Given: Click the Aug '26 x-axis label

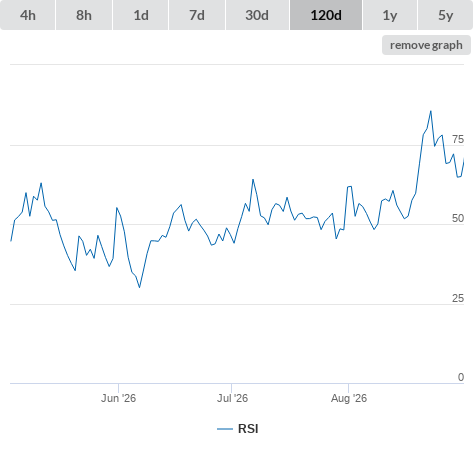Looking at the screenshot, I should point(349,398).
